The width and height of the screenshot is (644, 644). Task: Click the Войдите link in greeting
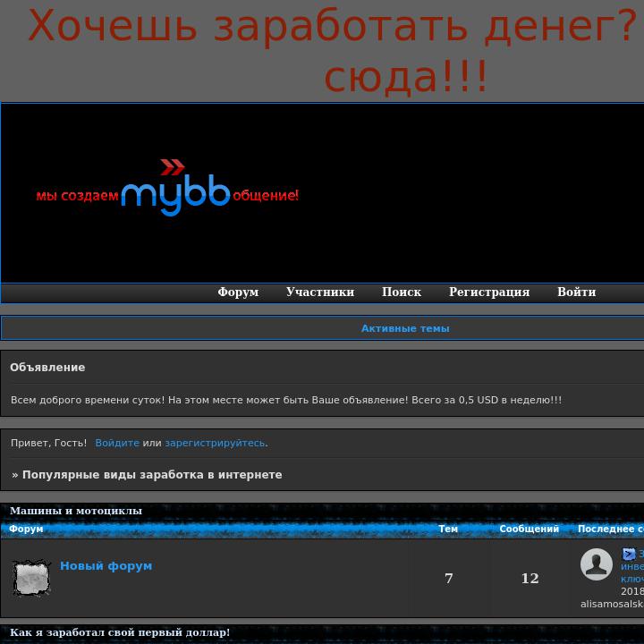pos(117,443)
